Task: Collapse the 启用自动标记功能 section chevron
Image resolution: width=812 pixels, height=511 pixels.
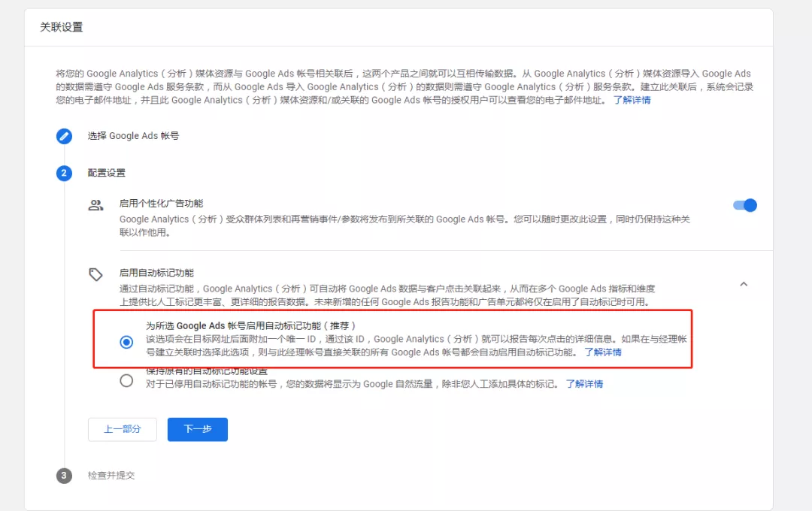Action: (744, 284)
